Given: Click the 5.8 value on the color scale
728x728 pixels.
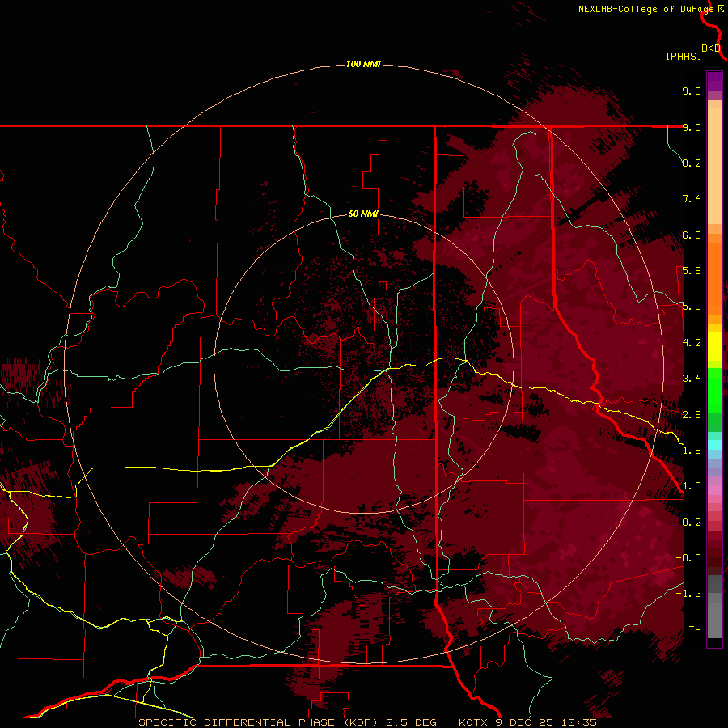Looking at the screenshot, I should [x=692, y=271].
